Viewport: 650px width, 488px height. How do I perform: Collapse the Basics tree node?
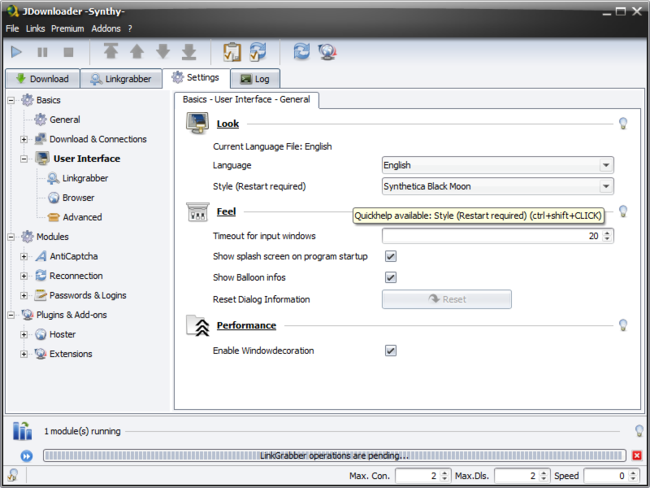[x=11, y=100]
